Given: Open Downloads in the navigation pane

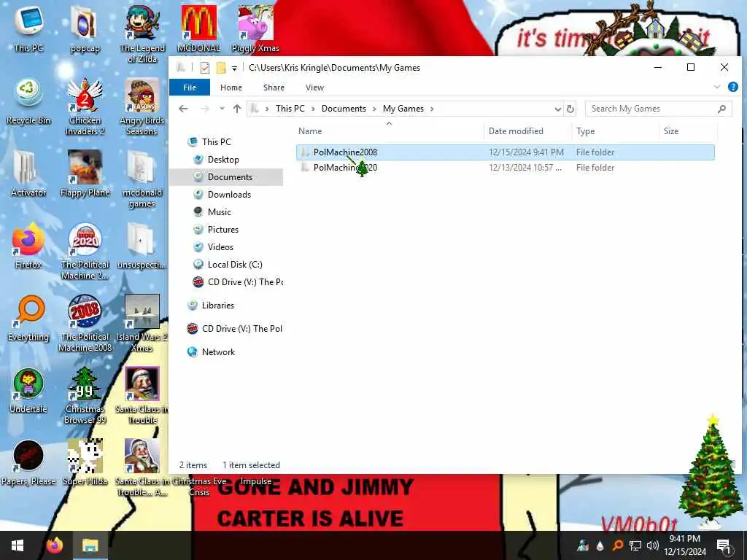Looking at the screenshot, I should click(x=228, y=194).
